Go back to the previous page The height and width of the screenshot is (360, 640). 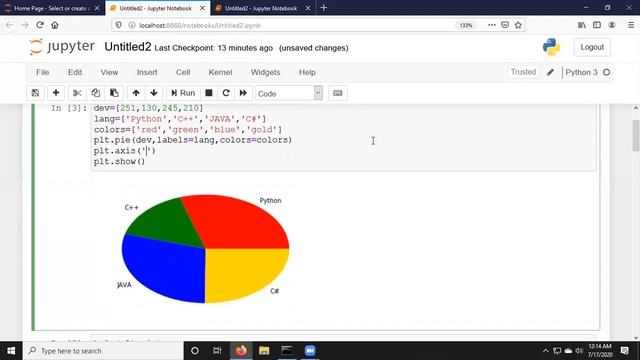[9, 25]
